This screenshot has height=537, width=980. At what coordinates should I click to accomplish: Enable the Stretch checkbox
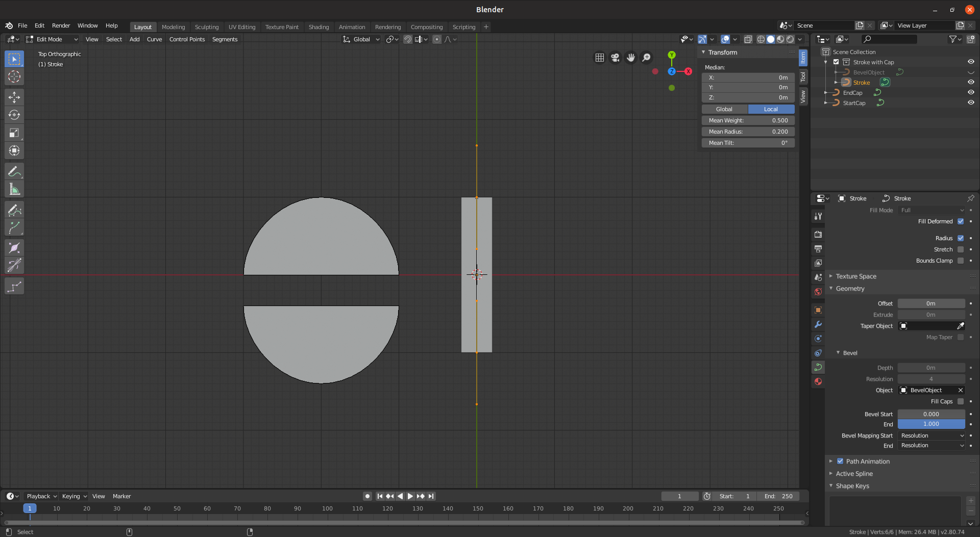tap(961, 249)
